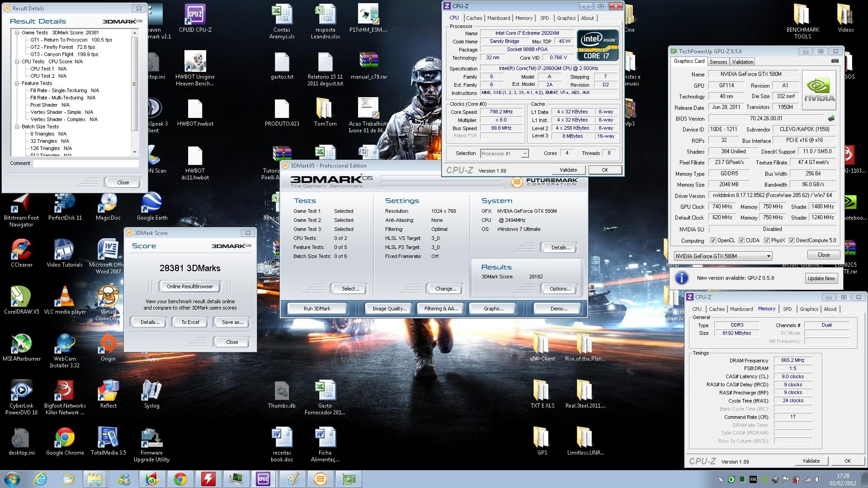Open Google Chrome desktop shortcut

coord(65,441)
